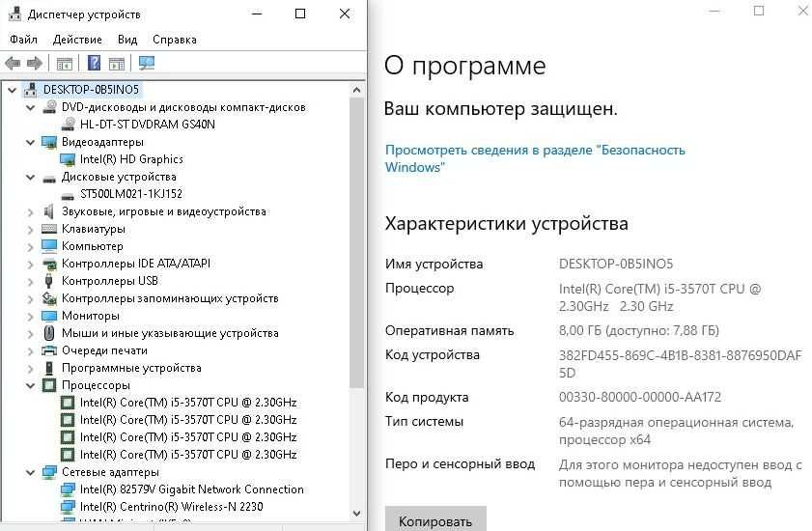Viewport: 812px width, 531px height.
Task: Click the Копировать button
Action: point(435,519)
